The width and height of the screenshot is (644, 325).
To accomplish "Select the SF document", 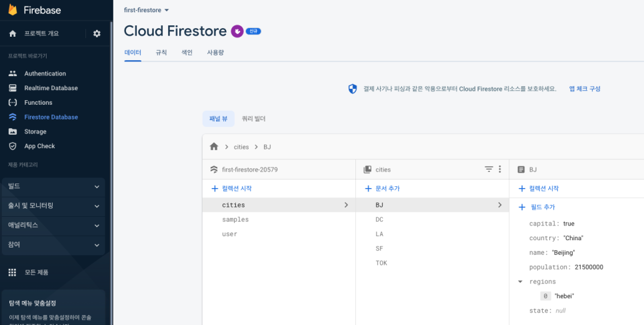I will click(432, 248).
